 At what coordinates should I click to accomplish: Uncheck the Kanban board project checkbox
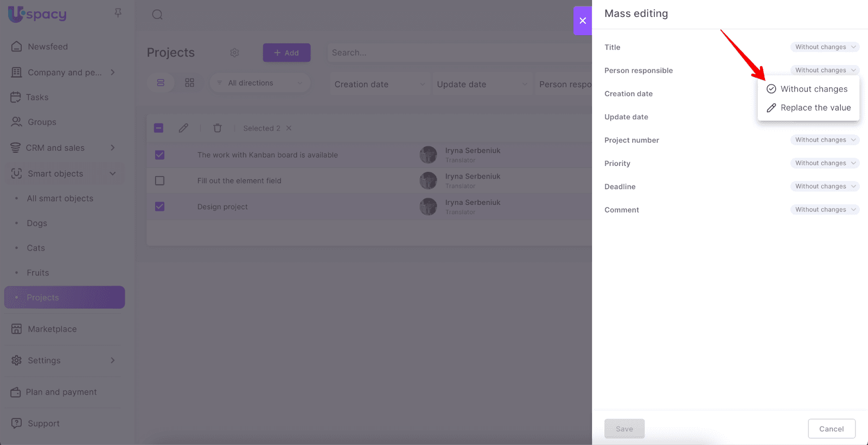pos(159,155)
